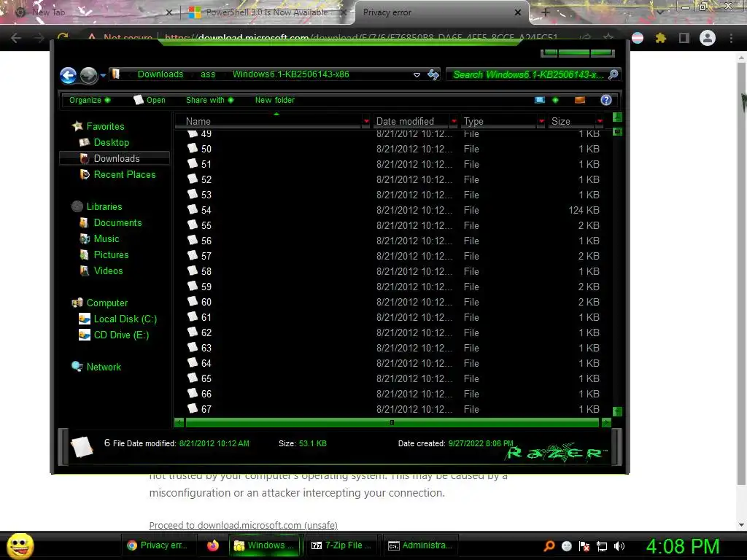Click the volume speaker tray icon

pos(619,546)
